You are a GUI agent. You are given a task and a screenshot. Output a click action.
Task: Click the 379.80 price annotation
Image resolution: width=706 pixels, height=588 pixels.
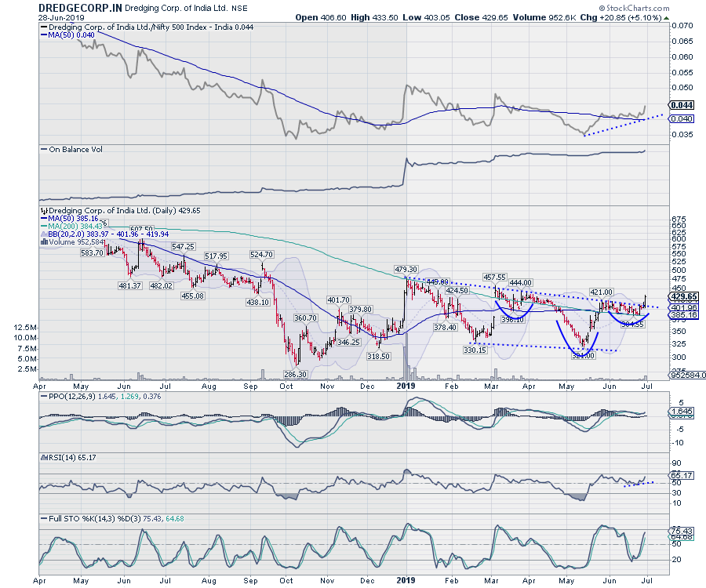[x=360, y=309]
